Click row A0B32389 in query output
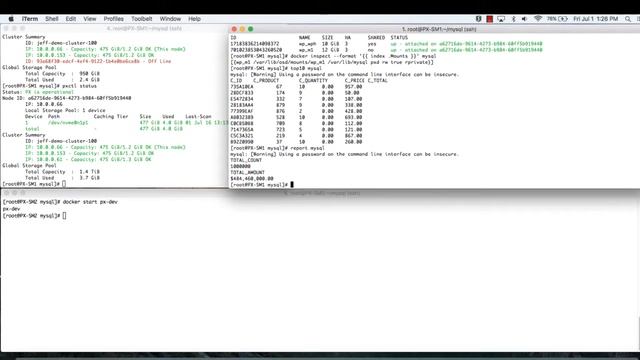This screenshot has width=640, height=360. tap(296, 117)
